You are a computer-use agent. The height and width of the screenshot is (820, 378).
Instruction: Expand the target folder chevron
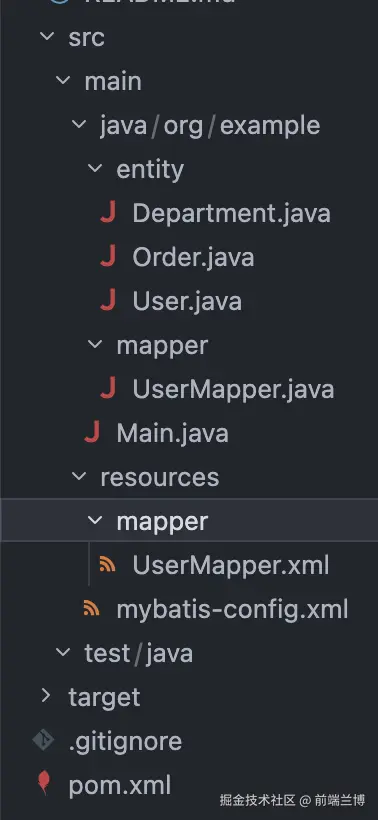point(46,696)
